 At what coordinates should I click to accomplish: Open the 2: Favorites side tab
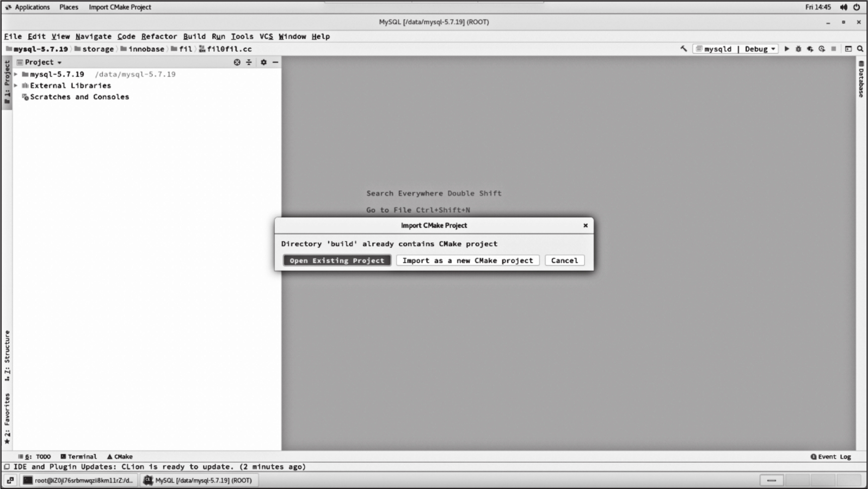7,418
